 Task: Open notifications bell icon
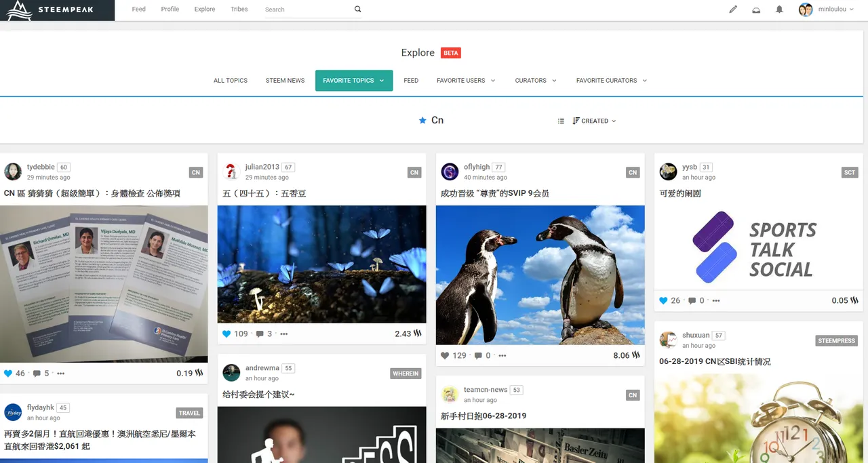pos(779,9)
